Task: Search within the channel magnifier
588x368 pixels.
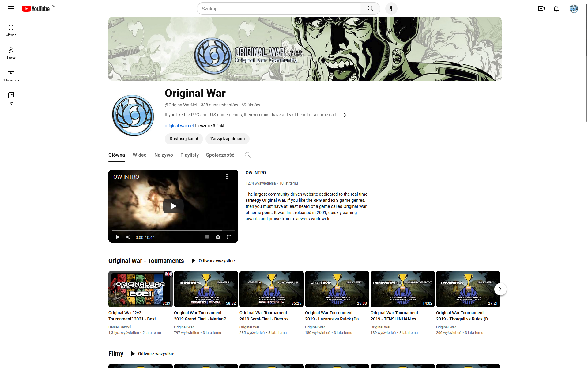Action: [x=248, y=155]
